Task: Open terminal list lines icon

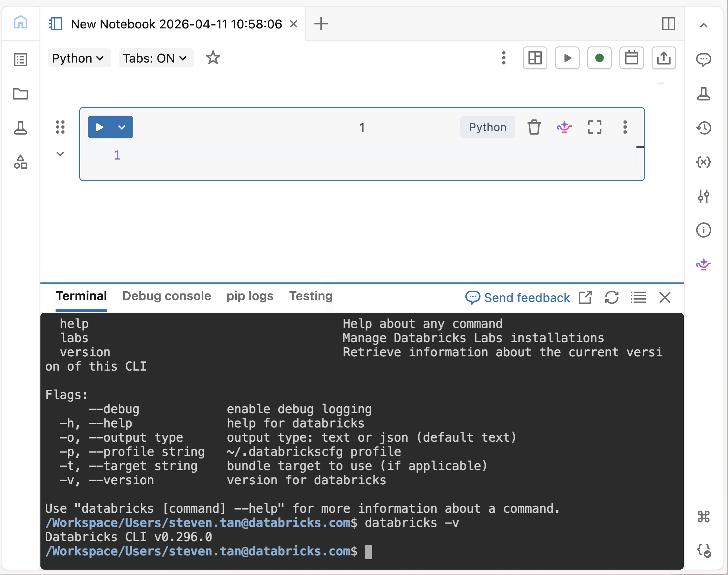Action: coord(638,298)
